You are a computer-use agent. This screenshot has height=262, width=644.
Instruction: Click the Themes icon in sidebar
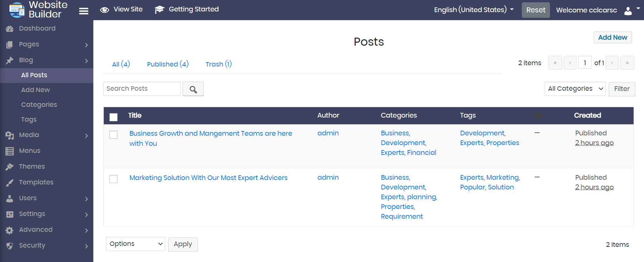(x=10, y=167)
